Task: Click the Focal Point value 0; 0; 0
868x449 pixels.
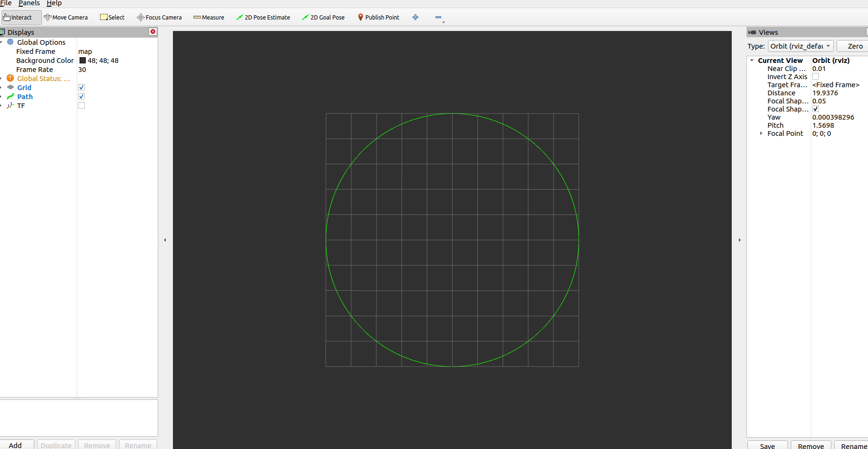Action: pos(821,133)
